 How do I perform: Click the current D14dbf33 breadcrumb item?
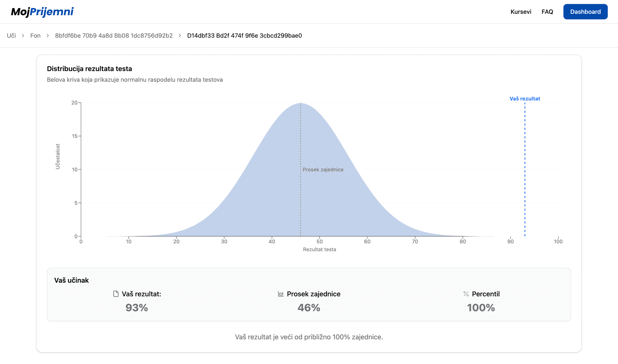pyautogui.click(x=244, y=36)
